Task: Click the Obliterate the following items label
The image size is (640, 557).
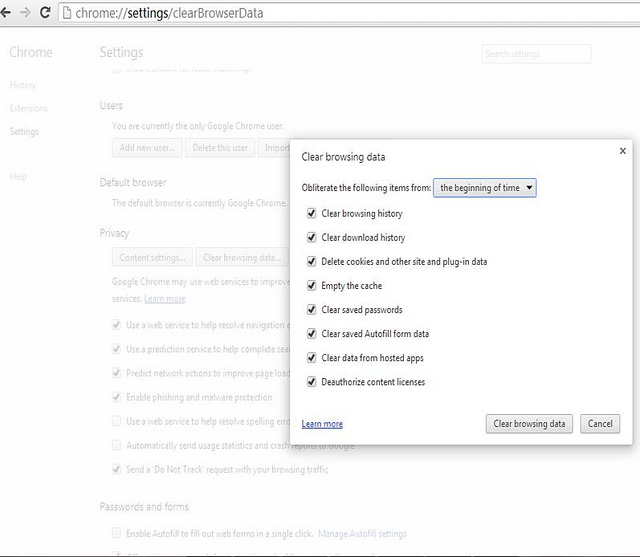Action: [x=366, y=188]
